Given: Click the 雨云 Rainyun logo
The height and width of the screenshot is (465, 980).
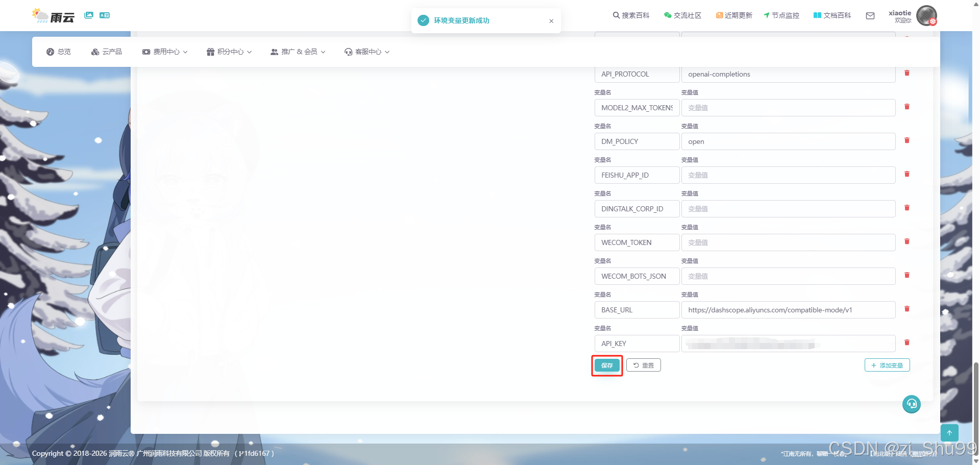Looking at the screenshot, I should point(53,16).
